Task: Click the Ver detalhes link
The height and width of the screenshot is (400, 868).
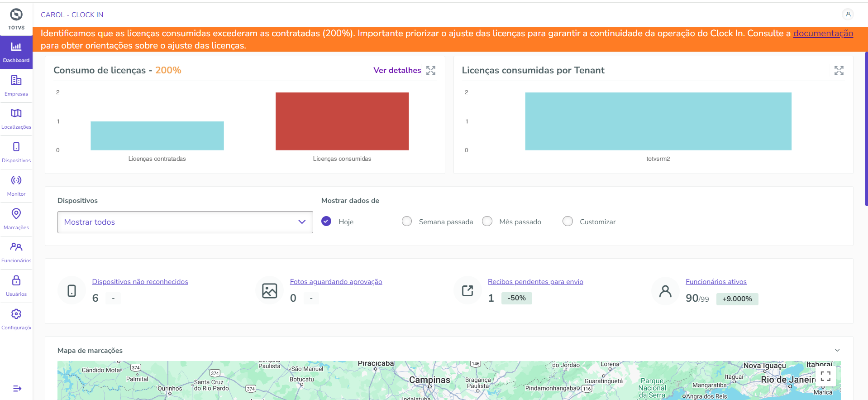Action: click(x=397, y=70)
